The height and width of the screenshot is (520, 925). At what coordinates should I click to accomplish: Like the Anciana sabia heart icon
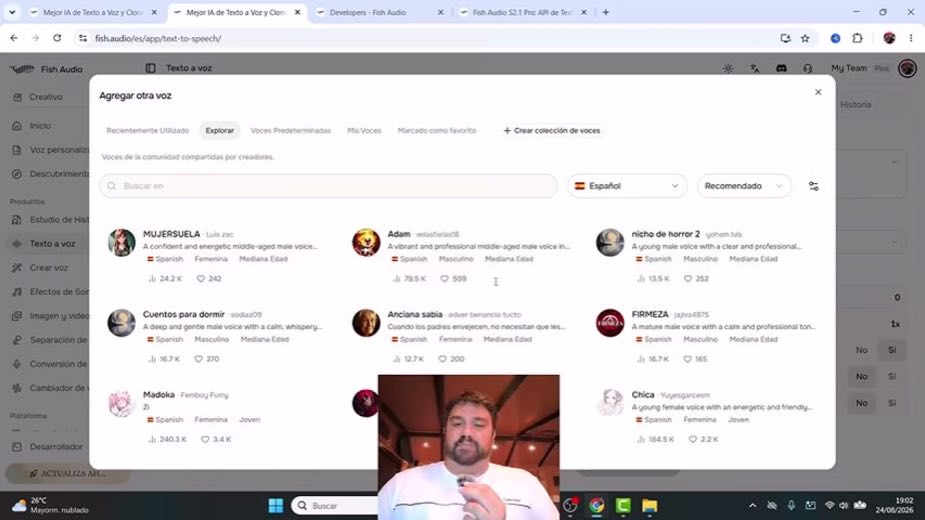pos(442,359)
